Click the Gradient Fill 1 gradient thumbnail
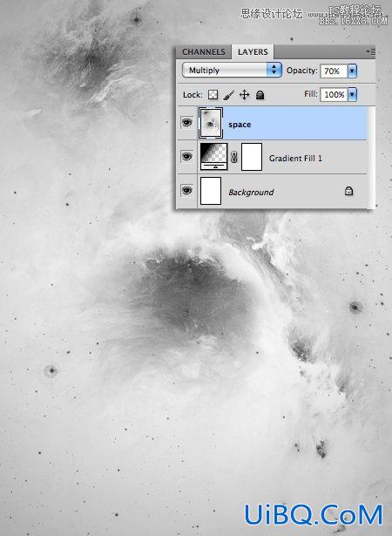This screenshot has width=392, height=536. [213, 156]
